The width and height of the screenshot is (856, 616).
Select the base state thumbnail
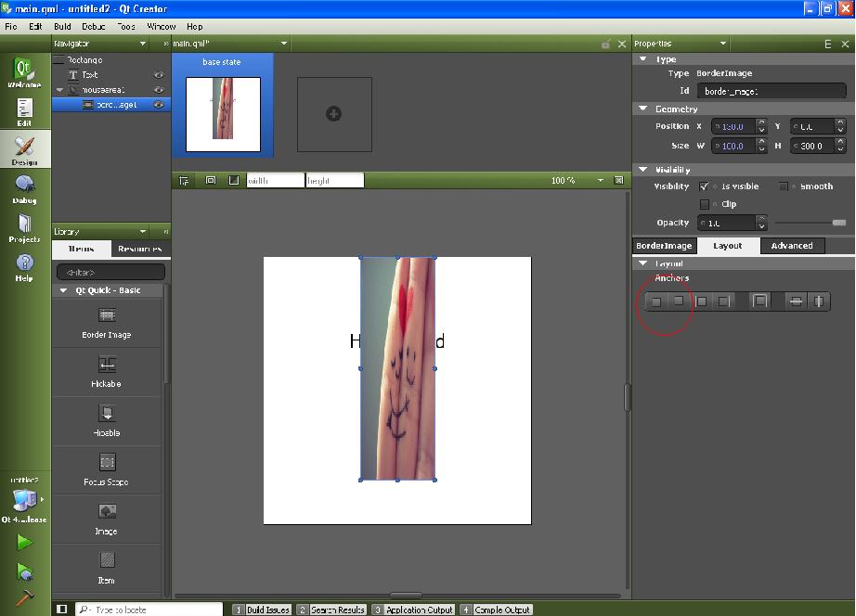tap(223, 114)
